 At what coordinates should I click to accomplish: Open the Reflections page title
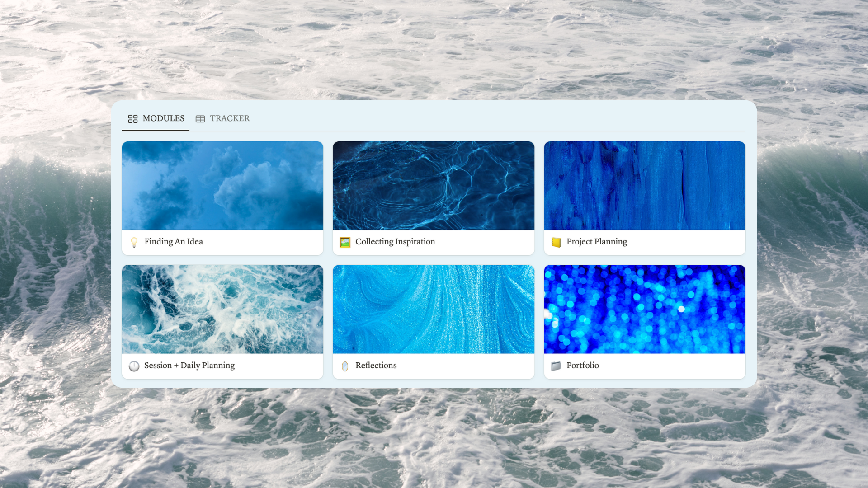click(x=376, y=366)
